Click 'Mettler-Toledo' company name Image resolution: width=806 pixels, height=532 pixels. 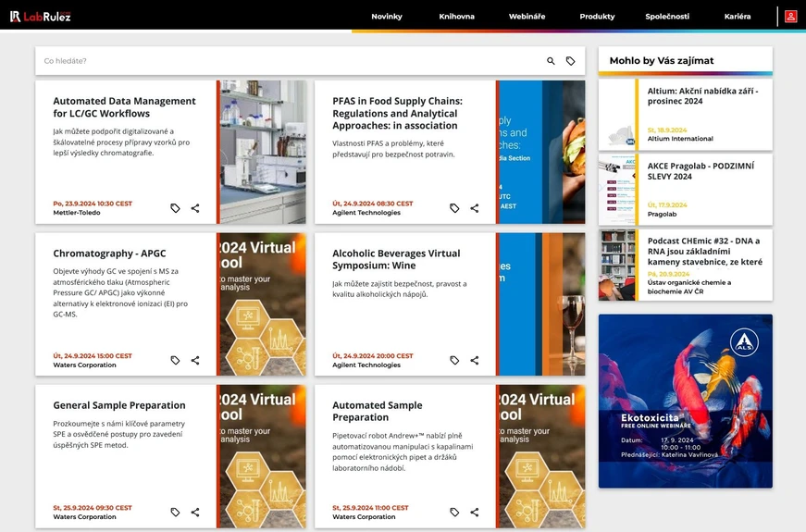tap(77, 213)
